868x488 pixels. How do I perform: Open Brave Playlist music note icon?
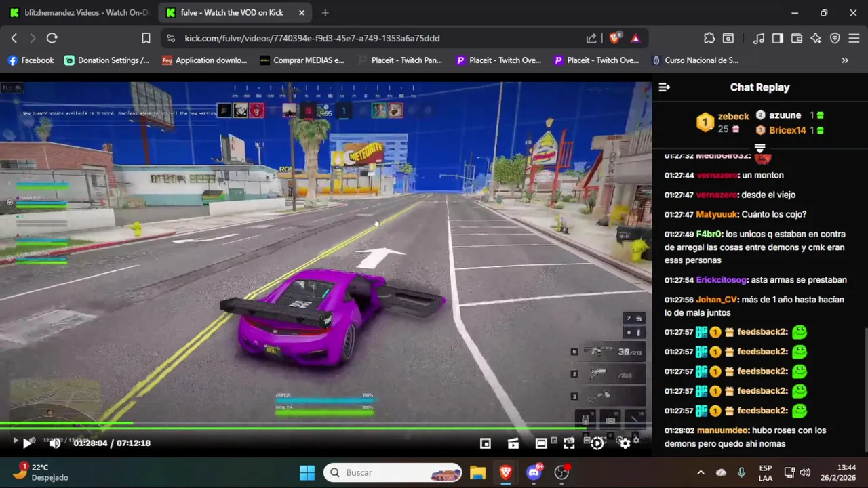pyautogui.click(x=759, y=38)
